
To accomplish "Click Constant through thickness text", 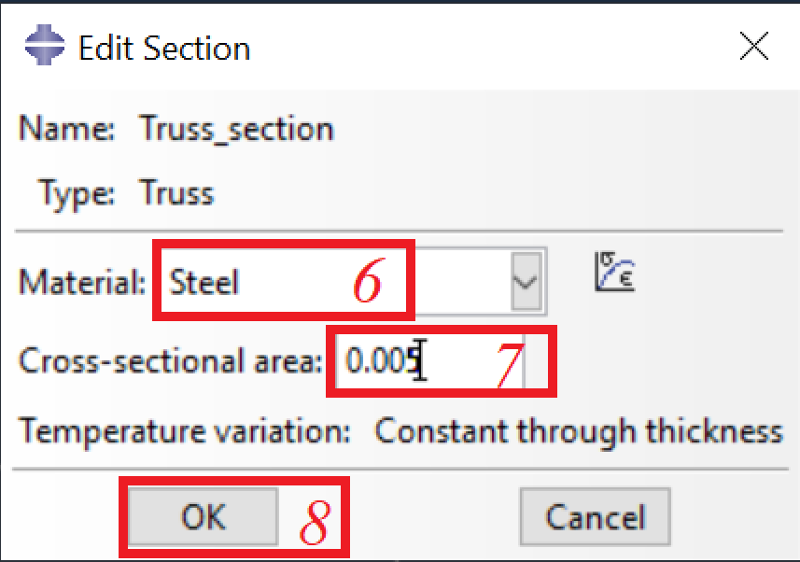I will [579, 432].
